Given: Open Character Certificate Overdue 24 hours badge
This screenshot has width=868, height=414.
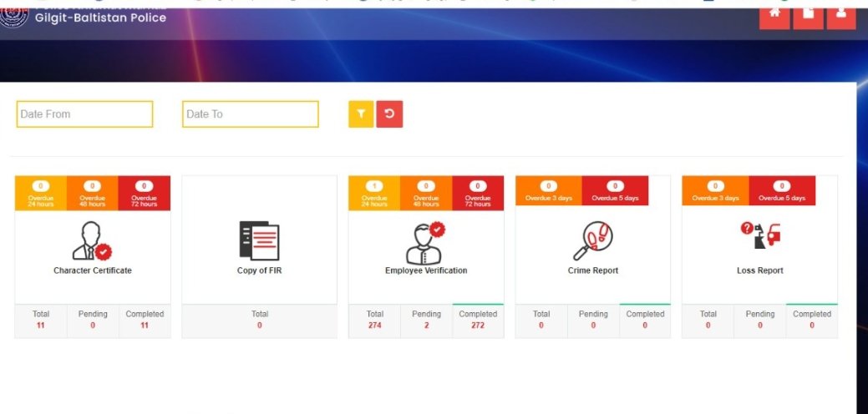Looking at the screenshot, I should click(41, 193).
